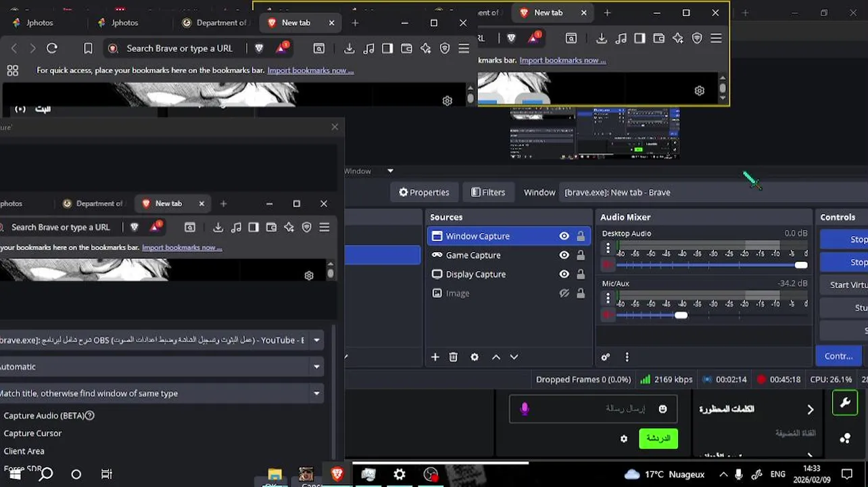The width and height of the screenshot is (868, 487).
Task: Open Windows Start menu
Action: pos(14,474)
